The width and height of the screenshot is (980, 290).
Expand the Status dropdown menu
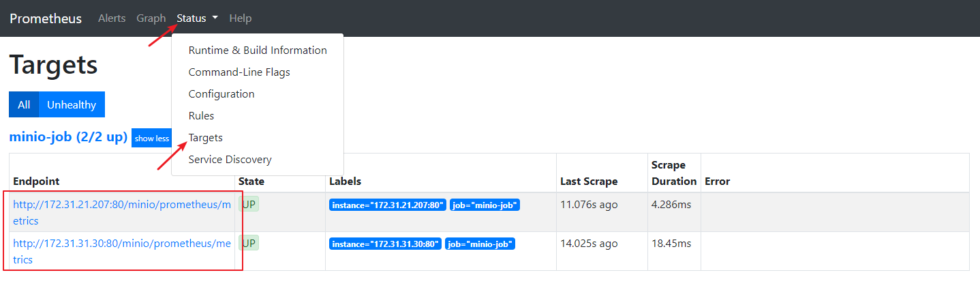point(197,18)
